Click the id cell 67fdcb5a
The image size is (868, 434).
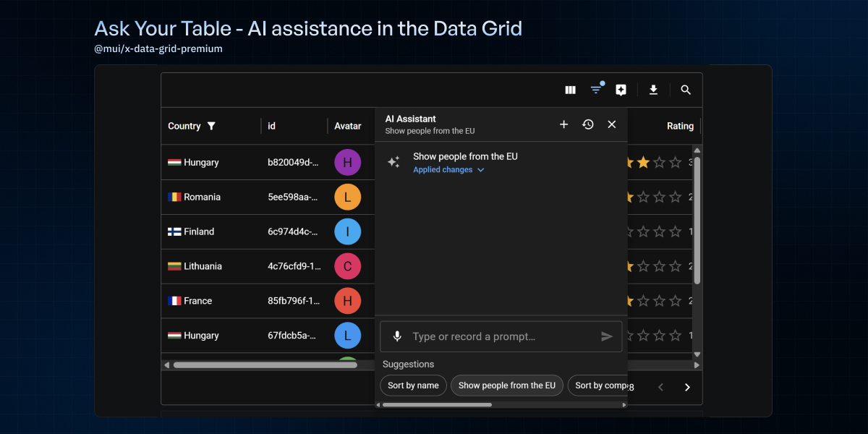click(294, 336)
